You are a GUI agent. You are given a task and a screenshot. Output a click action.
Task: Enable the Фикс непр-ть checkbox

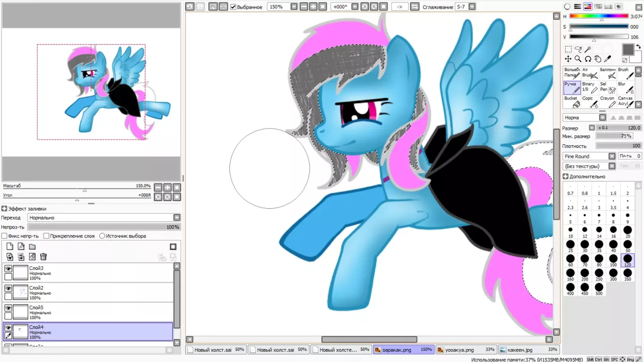(5, 236)
